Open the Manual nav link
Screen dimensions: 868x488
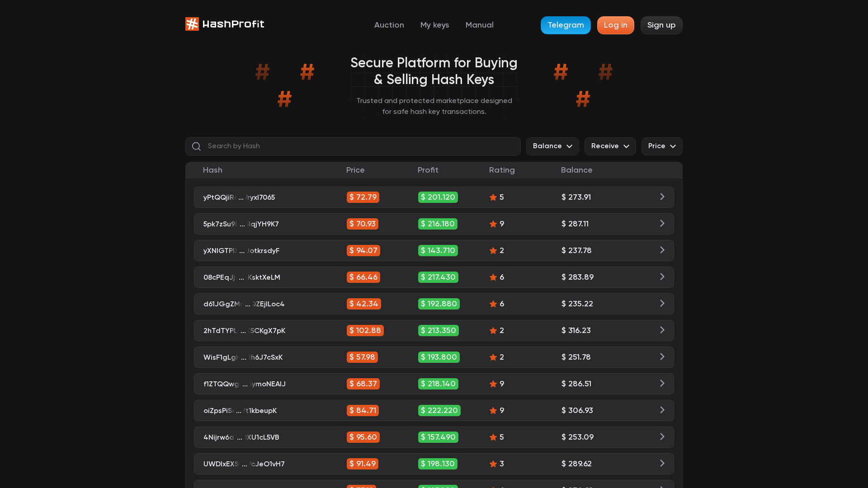pyautogui.click(x=479, y=25)
